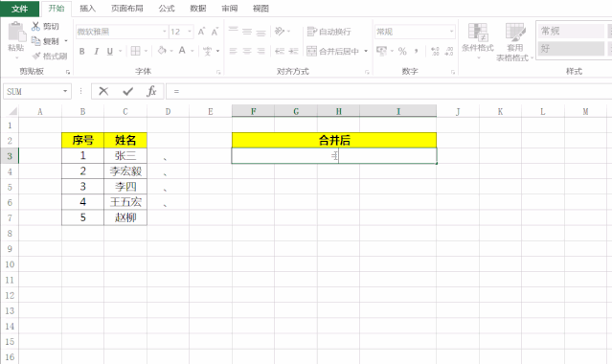The width and height of the screenshot is (612, 364).
Task: Open Clipboard group dialog launcher
Action: tap(68, 72)
